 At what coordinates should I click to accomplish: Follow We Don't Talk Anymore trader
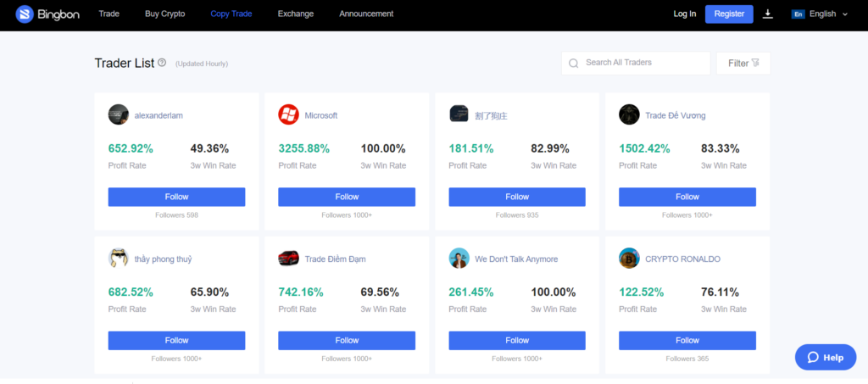(517, 340)
